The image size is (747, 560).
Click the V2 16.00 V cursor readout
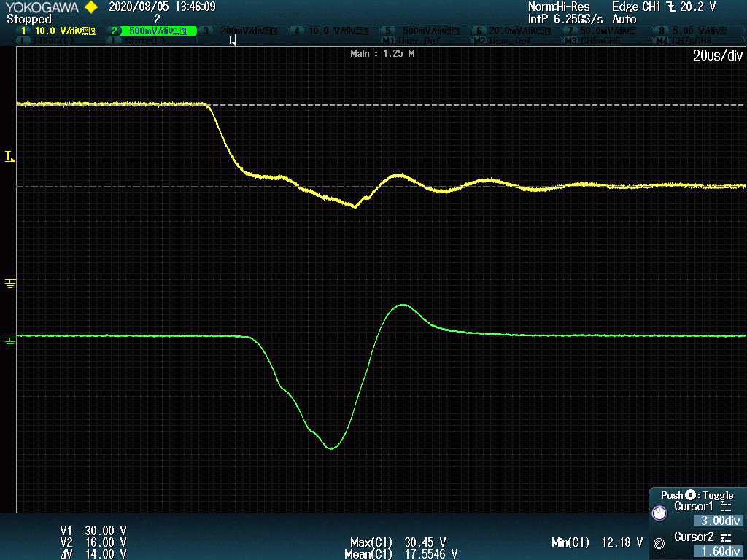coord(93,542)
